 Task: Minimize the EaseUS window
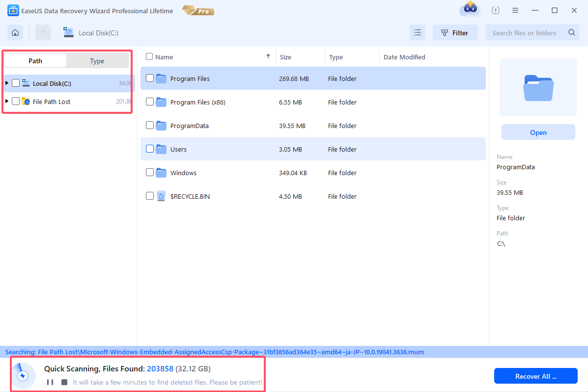click(535, 10)
